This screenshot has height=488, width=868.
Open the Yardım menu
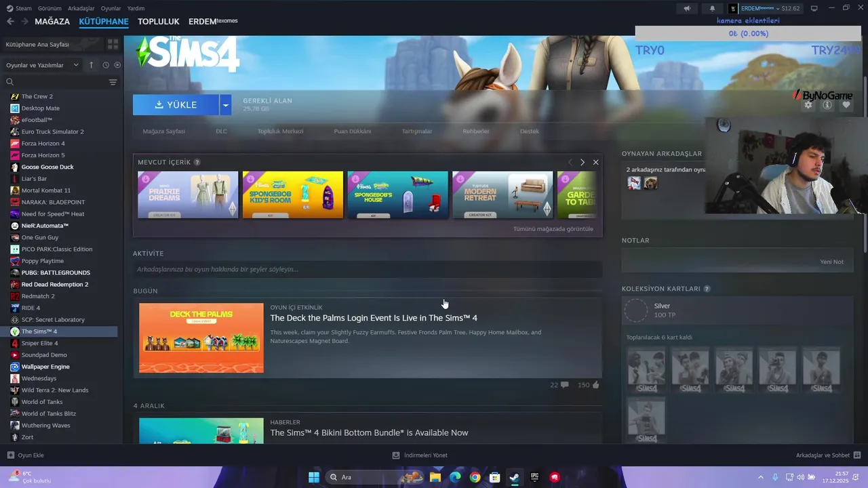point(136,8)
